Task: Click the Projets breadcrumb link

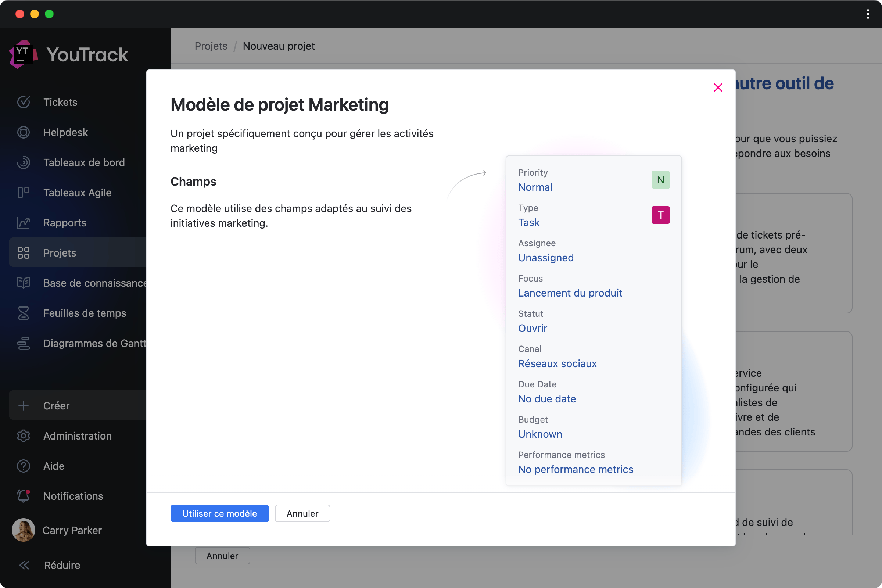Action: pos(211,46)
